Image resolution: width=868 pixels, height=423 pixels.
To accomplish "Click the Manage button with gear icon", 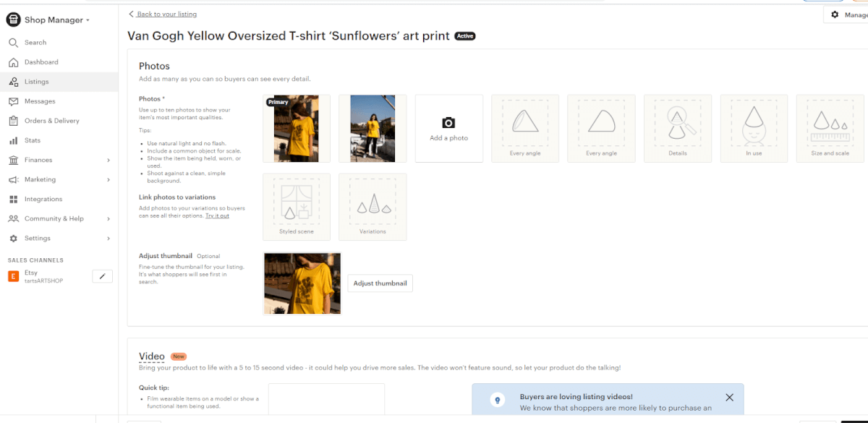I will (x=846, y=14).
